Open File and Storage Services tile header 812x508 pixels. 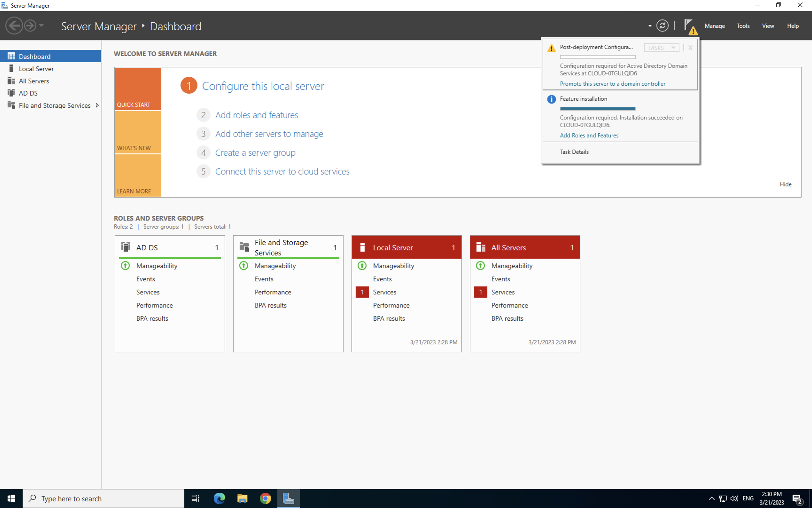288,247
